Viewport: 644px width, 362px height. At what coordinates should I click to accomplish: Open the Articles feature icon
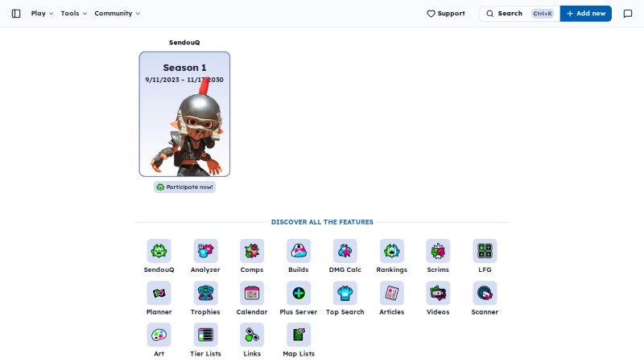[x=392, y=293]
